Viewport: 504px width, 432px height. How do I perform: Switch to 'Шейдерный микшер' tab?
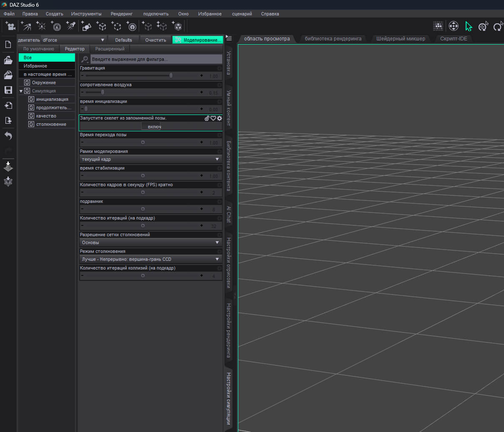coord(401,39)
